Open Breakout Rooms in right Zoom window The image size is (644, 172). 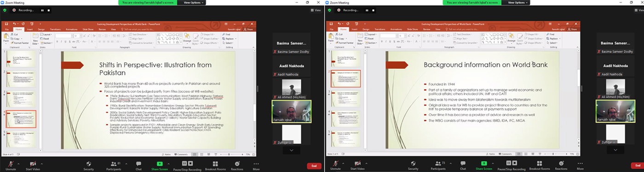[540, 165]
